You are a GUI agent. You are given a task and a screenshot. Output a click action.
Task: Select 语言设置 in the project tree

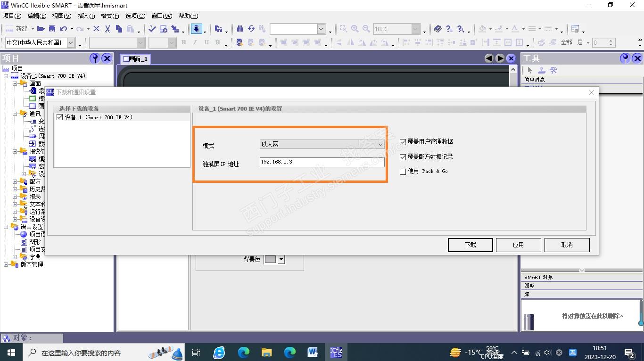(x=32, y=227)
